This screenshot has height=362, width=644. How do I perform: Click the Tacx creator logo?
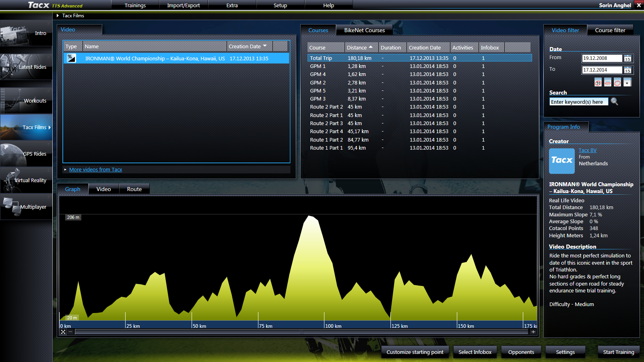562,161
